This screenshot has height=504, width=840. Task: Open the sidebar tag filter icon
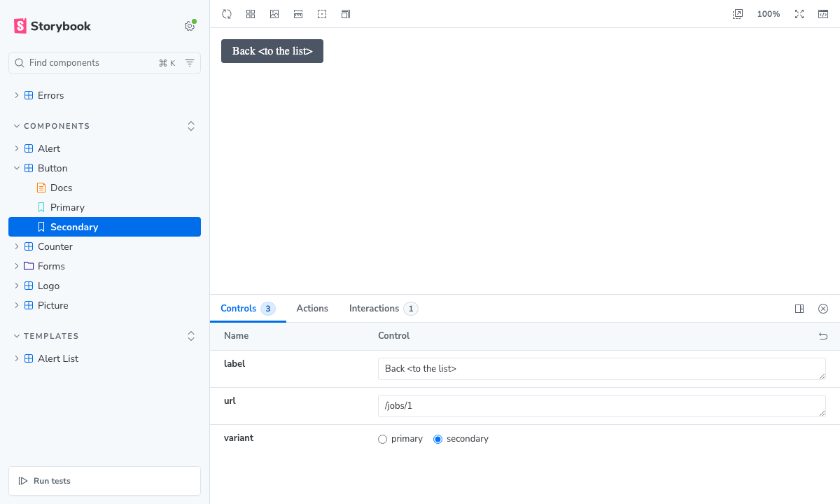click(x=190, y=63)
